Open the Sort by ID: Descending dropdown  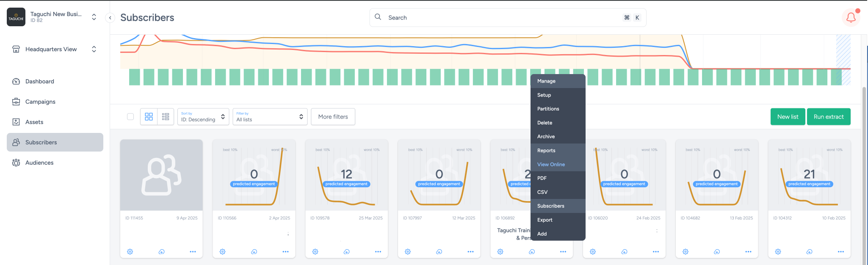coord(203,117)
